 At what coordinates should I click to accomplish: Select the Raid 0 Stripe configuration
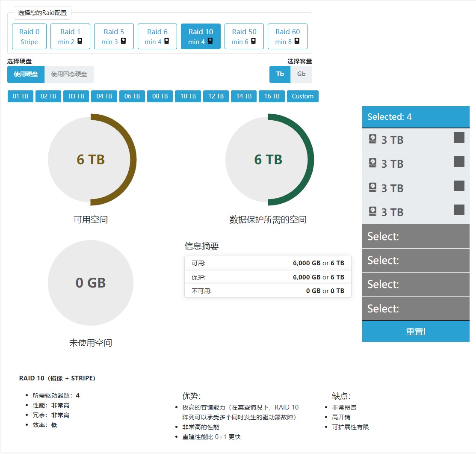click(29, 36)
